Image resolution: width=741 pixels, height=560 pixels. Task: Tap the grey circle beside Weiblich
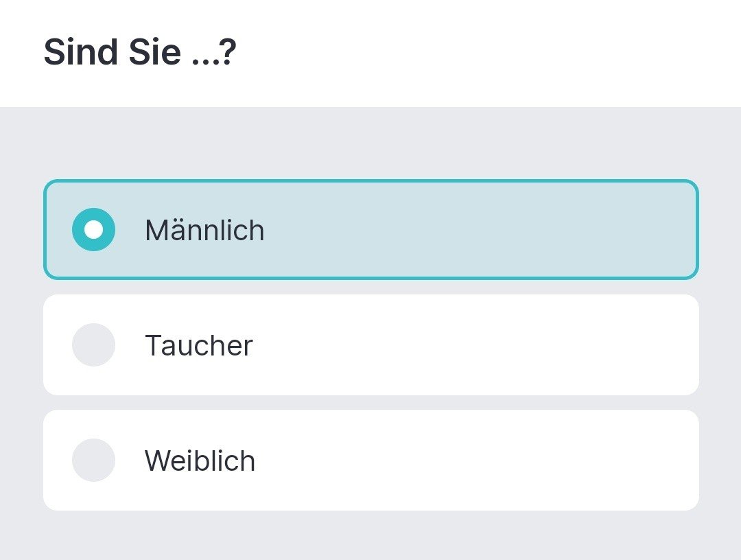click(93, 460)
